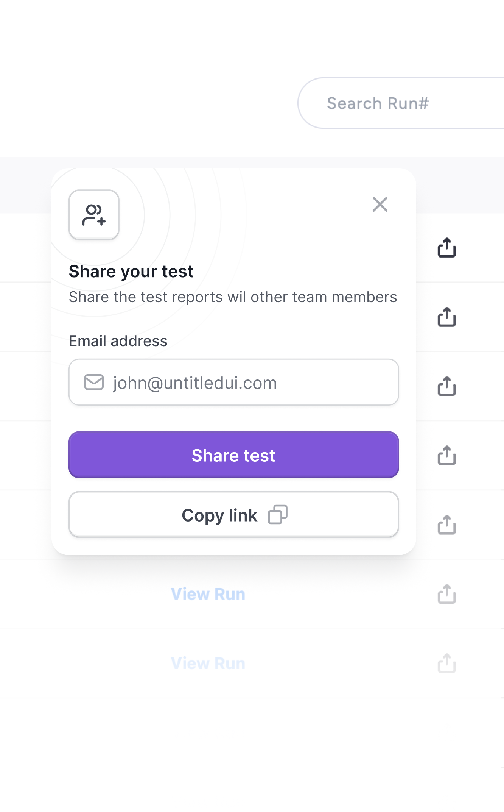
Task: Click the Copy link button
Action: (x=234, y=515)
